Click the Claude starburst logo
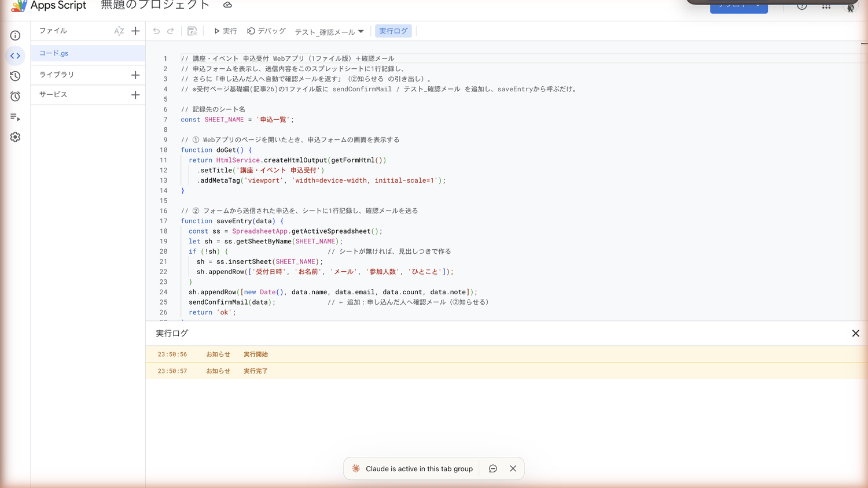Screen dimensions: 868x488 click(356, 469)
